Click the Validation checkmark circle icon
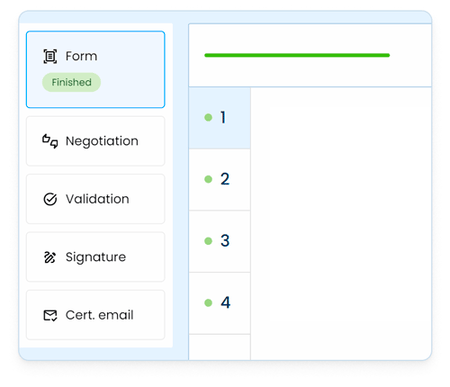The width and height of the screenshot is (450, 387). coord(50,199)
